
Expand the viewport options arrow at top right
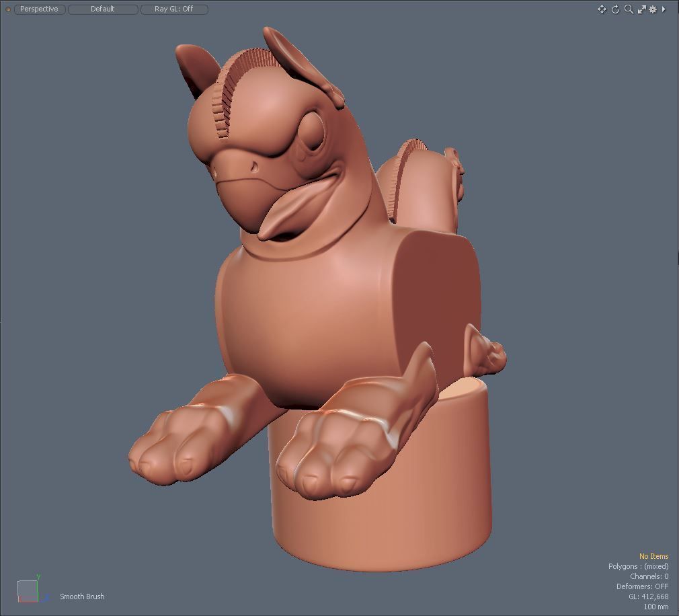click(664, 9)
